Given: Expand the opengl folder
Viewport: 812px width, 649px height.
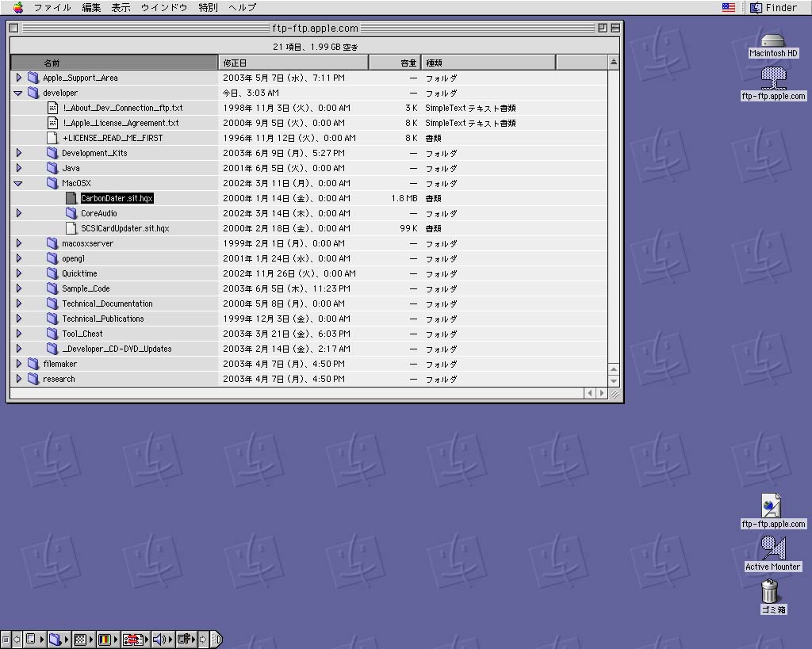Looking at the screenshot, I should [x=19, y=258].
